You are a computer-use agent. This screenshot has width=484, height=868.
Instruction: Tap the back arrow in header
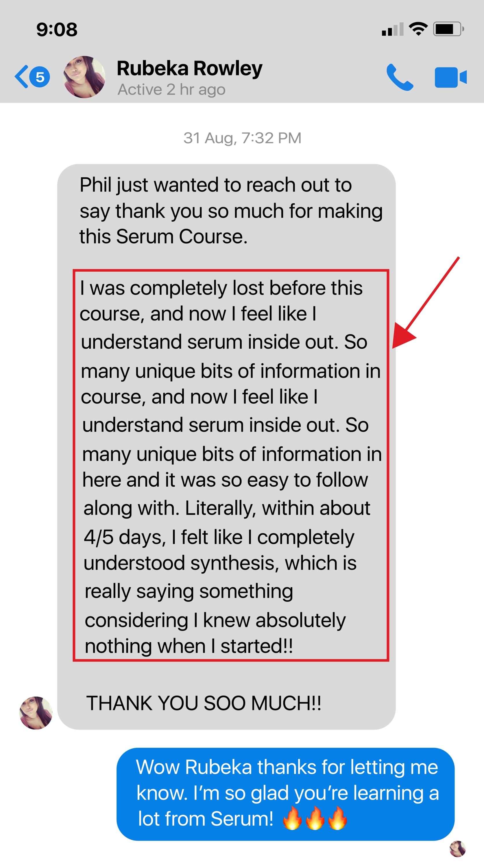(21, 77)
